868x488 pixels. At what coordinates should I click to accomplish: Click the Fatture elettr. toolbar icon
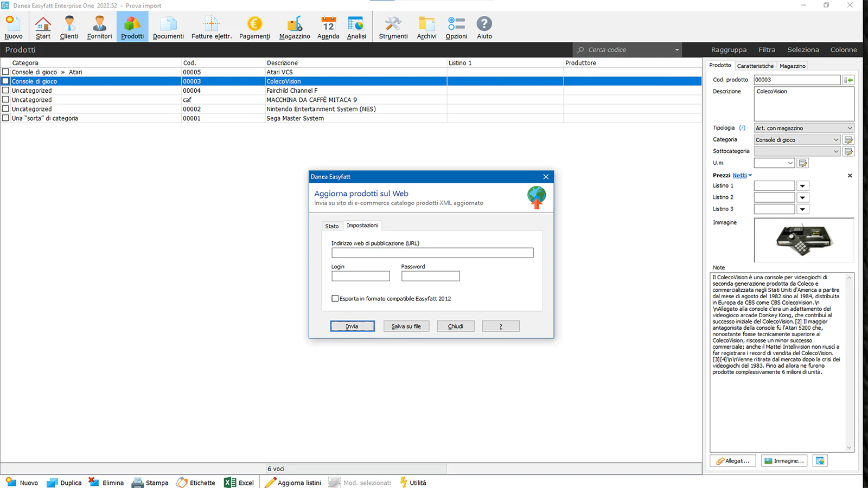pos(211,27)
